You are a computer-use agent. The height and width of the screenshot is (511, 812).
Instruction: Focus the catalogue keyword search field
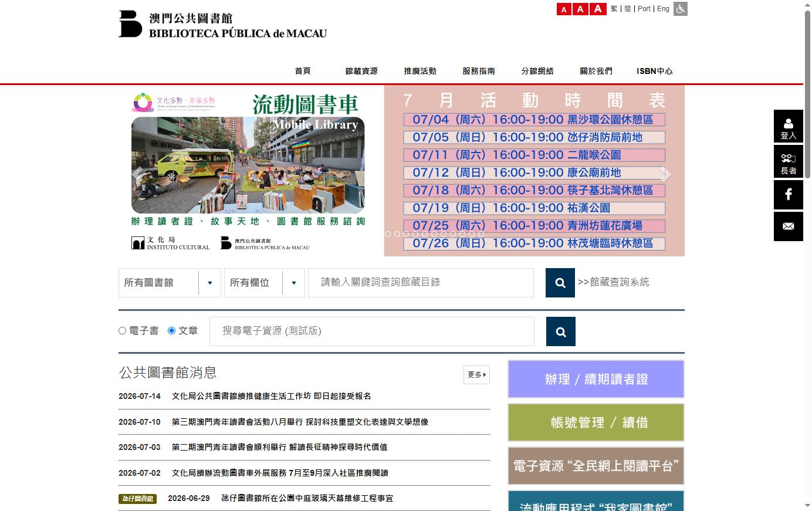(421, 283)
